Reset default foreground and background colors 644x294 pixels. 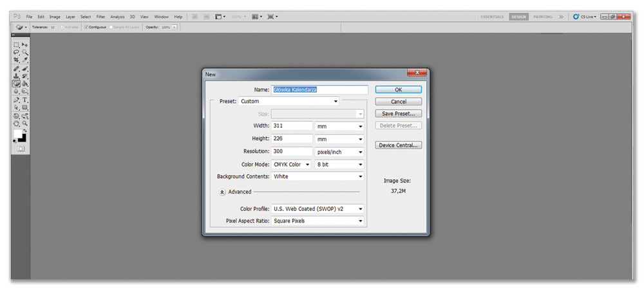click(15, 141)
